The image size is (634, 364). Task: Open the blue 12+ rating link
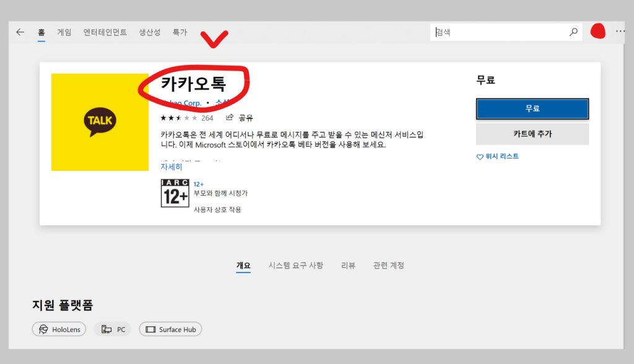pyautogui.click(x=199, y=184)
